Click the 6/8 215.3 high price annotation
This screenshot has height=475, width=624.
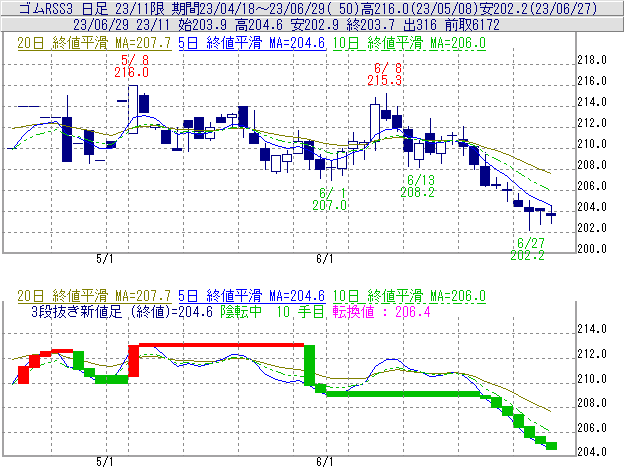pyautogui.click(x=384, y=74)
